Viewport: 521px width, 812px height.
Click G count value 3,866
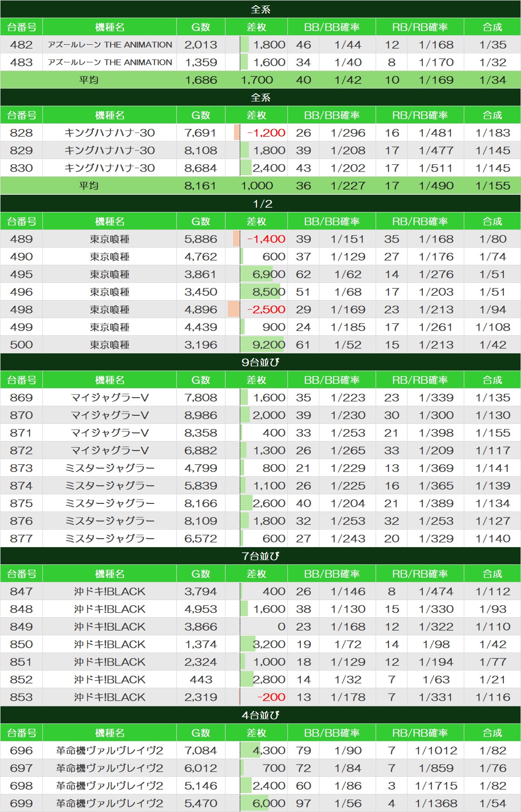(201, 627)
